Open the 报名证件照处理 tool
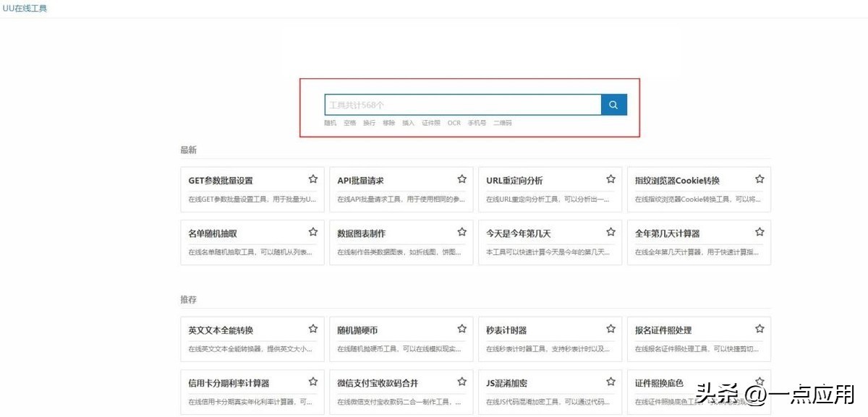 tap(663, 330)
